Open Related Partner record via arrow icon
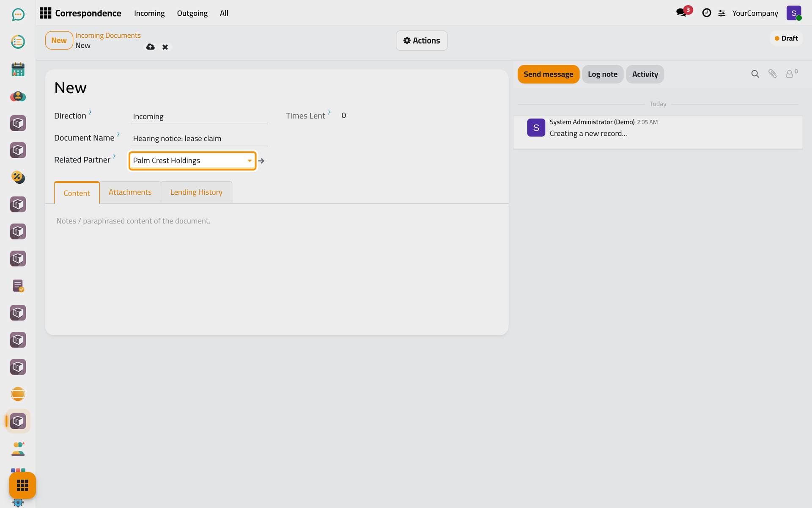Screen dimensions: 812x508 click(x=261, y=161)
